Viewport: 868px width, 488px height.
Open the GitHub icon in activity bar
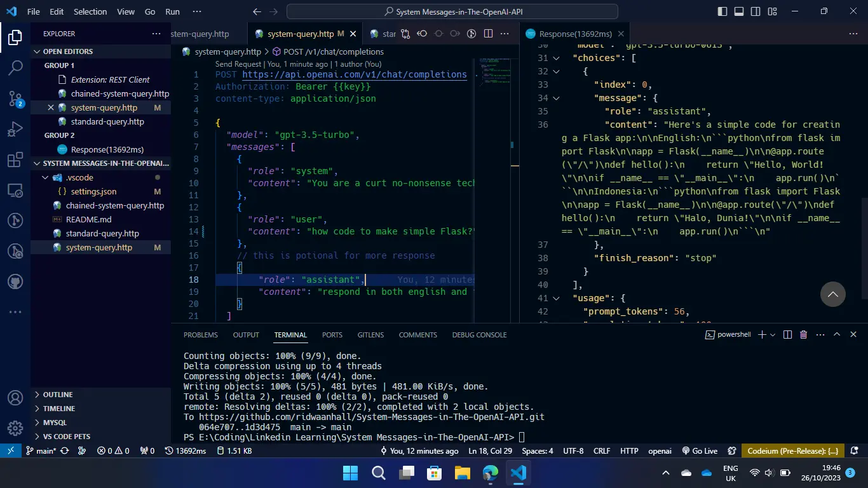(x=15, y=281)
